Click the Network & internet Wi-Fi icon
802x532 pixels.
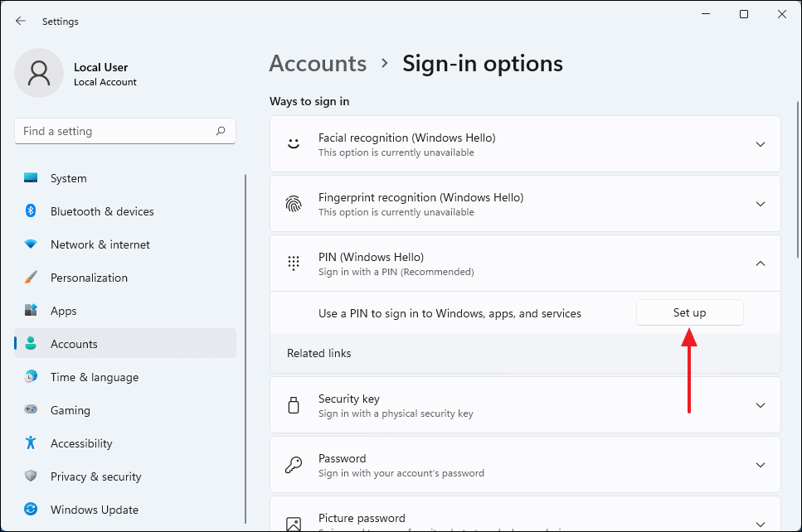31,244
